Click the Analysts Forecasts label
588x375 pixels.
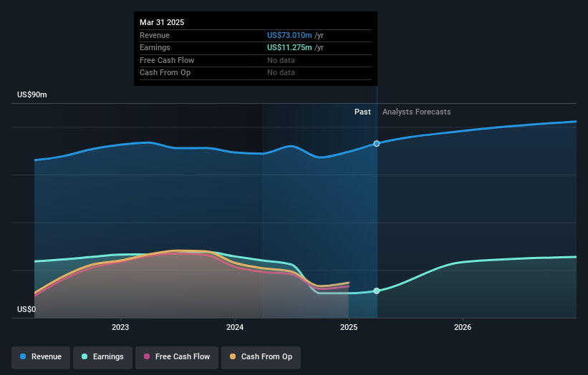tap(417, 112)
